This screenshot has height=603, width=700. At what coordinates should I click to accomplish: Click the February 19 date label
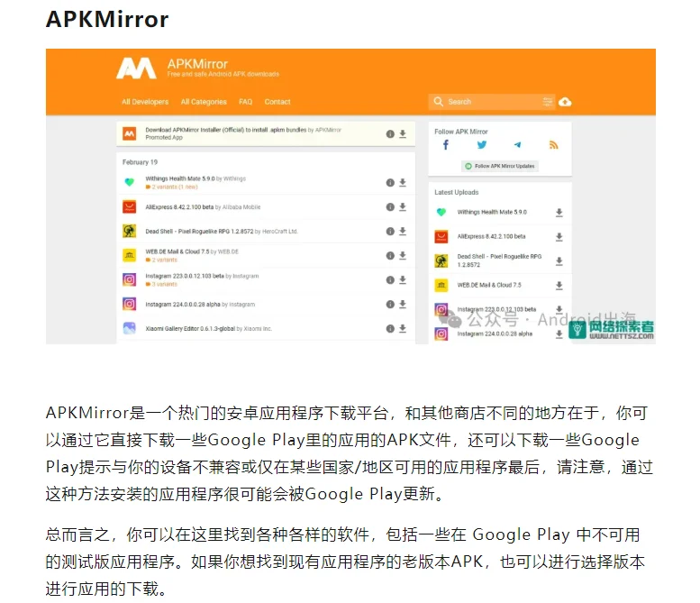tap(140, 162)
